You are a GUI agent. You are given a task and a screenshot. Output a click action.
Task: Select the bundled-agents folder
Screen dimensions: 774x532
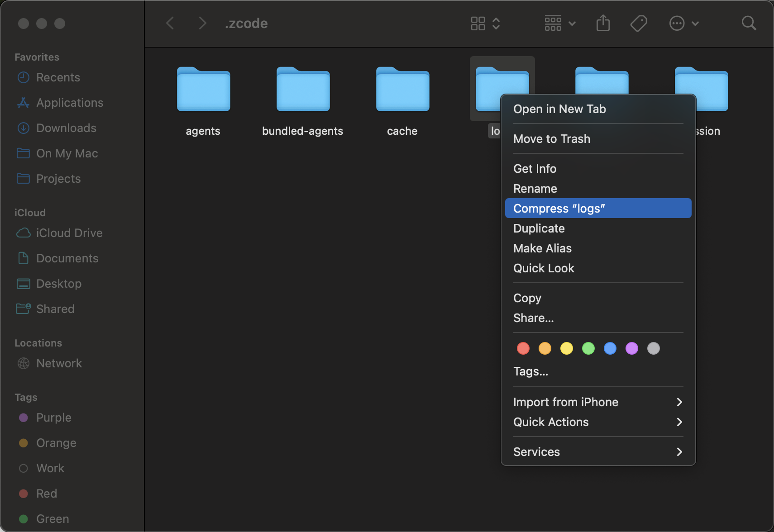coord(303,90)
